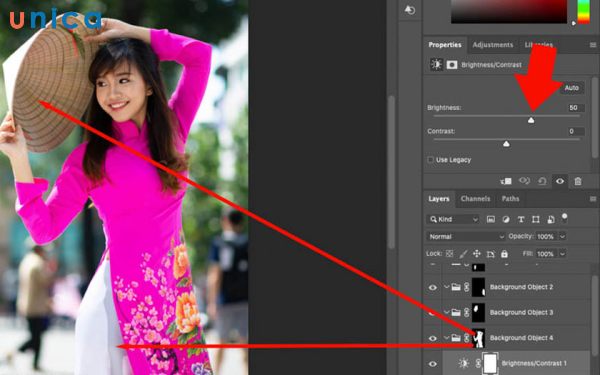The image size is (600, 375).
Task: Click adjustment sun icon on Brightness/Contrast 1 layer
Action: pos(463,363)
